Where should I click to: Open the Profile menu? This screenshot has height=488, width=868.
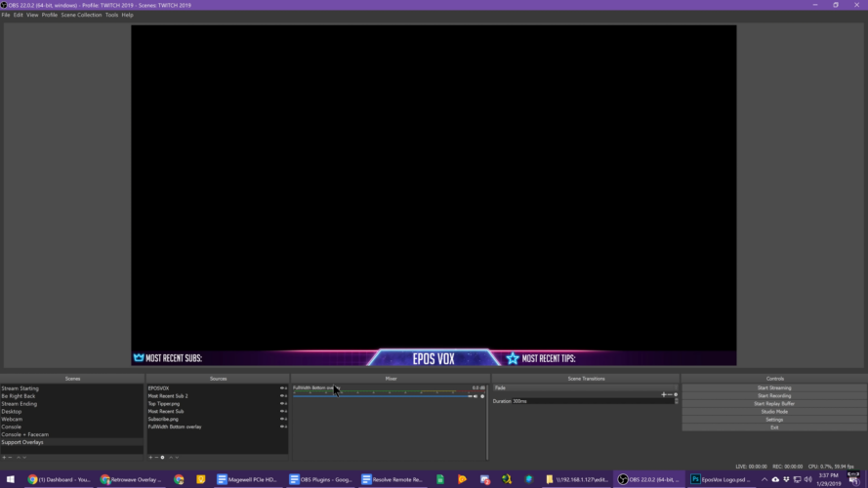pyautogui.click(x=49, y=15)
